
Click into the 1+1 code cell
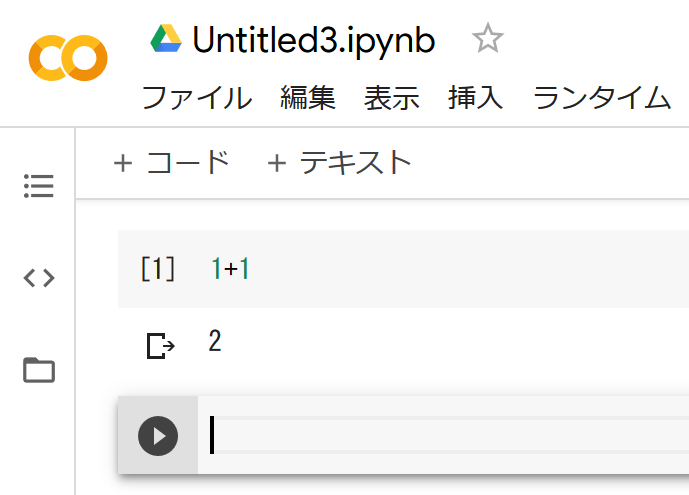400,268
